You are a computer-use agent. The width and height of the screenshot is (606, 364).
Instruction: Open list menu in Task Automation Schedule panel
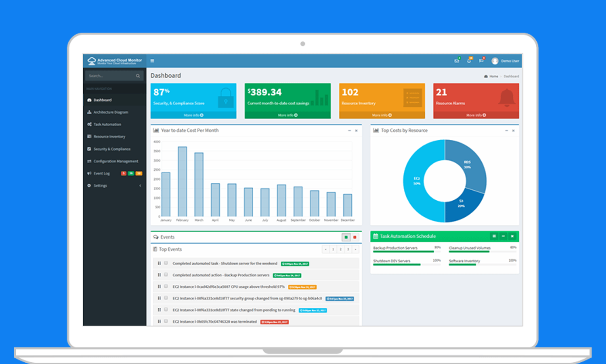click(494, 236)
